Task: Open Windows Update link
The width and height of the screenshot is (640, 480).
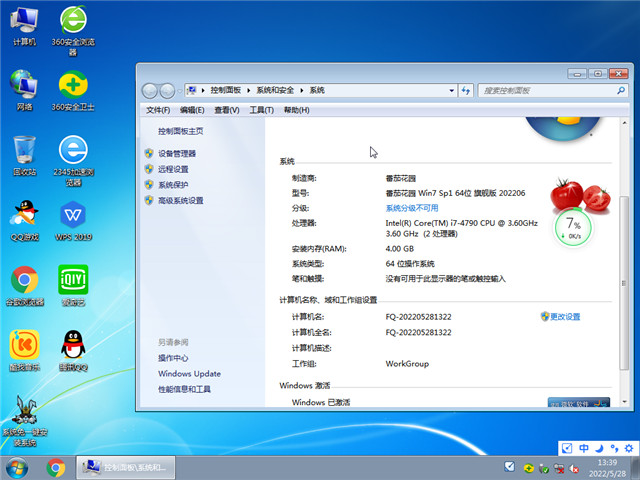Action: point(189,374)
